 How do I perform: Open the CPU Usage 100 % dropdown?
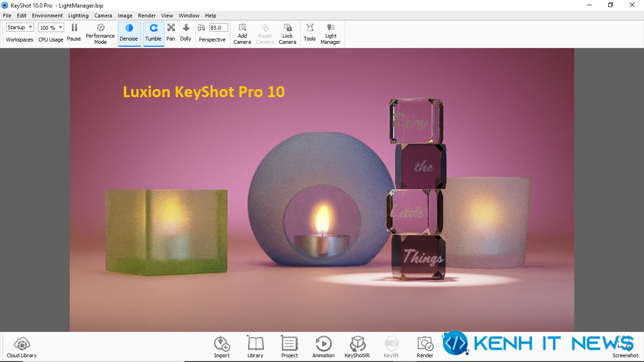click(x=51, y=28)
